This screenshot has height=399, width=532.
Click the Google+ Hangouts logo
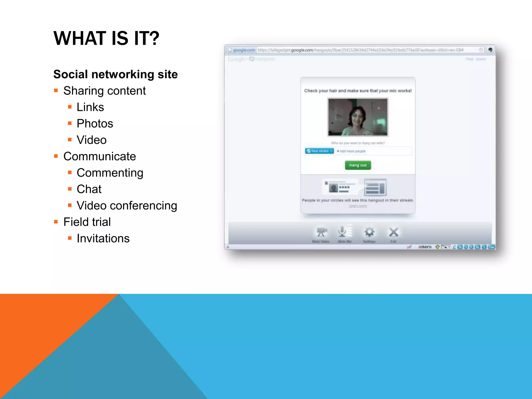(251, 59)
